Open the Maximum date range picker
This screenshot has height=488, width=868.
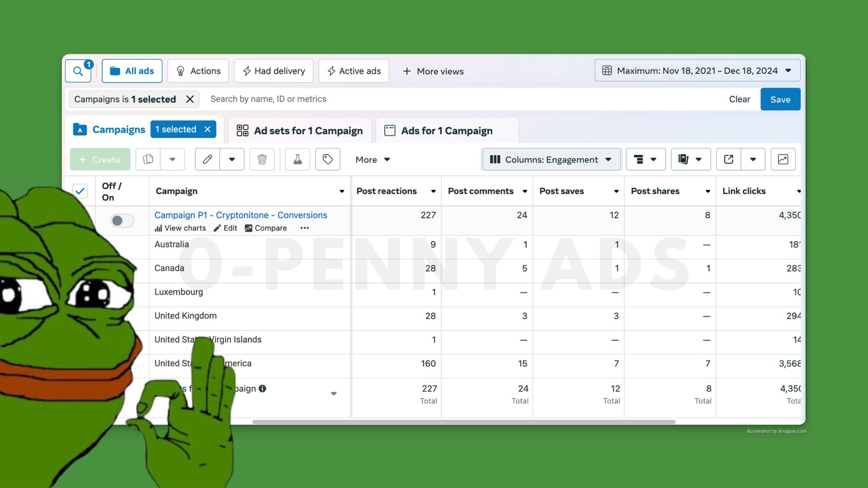[697, 70]
